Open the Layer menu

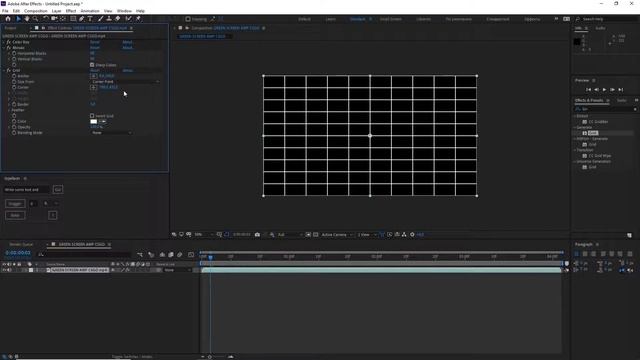click(x=56, y=11)
